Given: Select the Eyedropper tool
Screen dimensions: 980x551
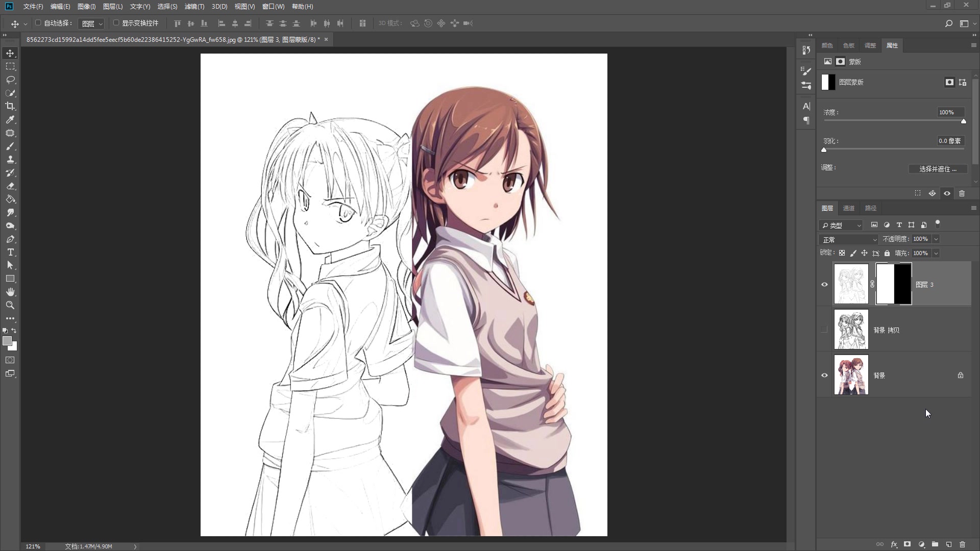Looking at the screenshot, I should 10,119.
